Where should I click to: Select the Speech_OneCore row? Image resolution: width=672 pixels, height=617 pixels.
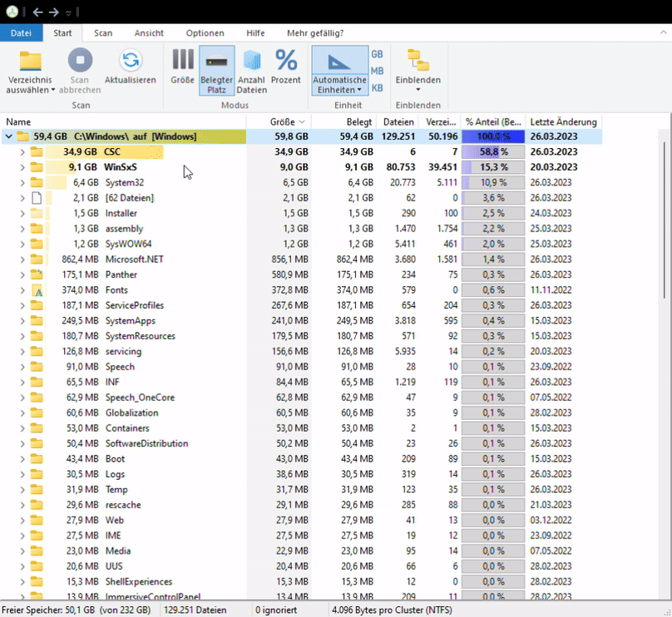tap(301, 397)
